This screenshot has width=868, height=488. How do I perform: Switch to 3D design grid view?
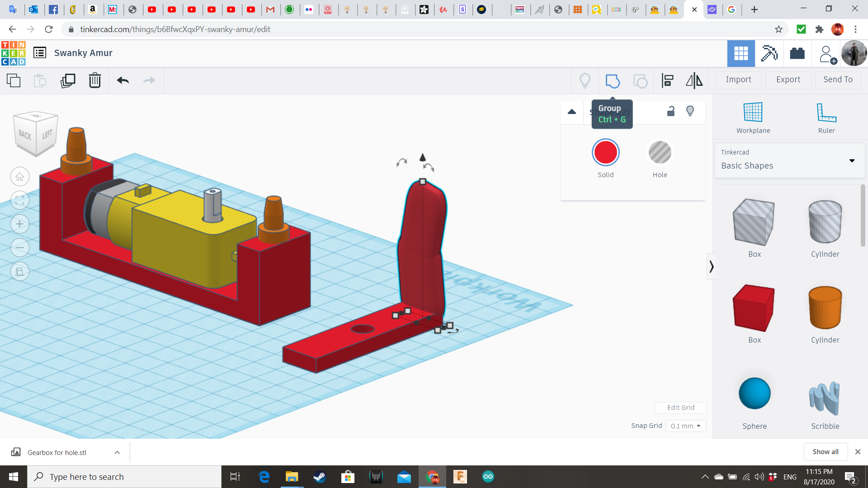coord(741,53)
